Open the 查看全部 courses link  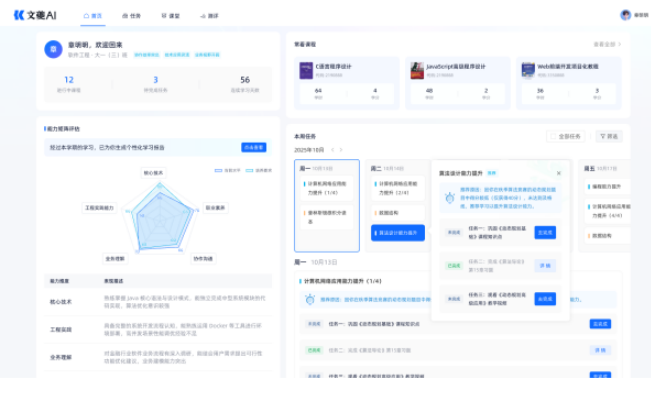coord(607,44)
